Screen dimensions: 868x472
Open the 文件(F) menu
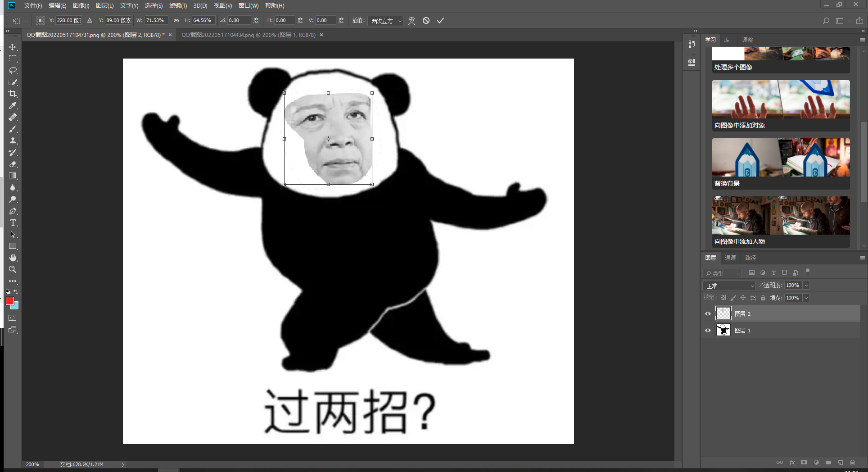pyautogui.click(x=33, y=5)
